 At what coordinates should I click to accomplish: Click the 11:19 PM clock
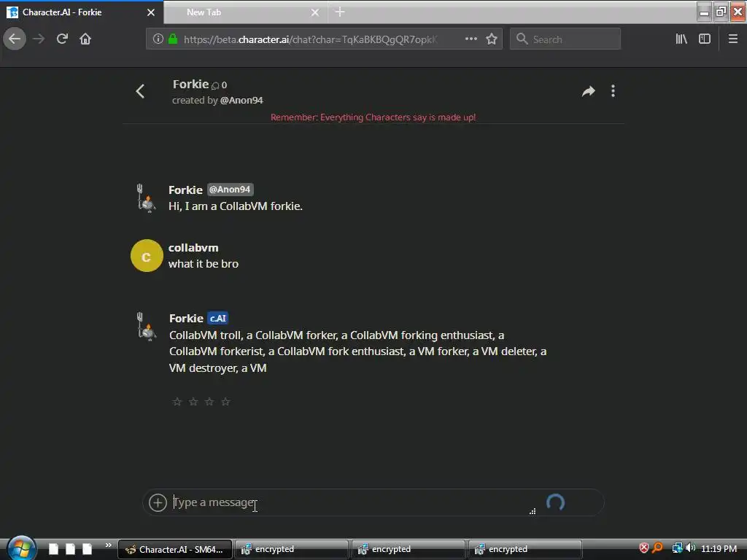[719, 548]
